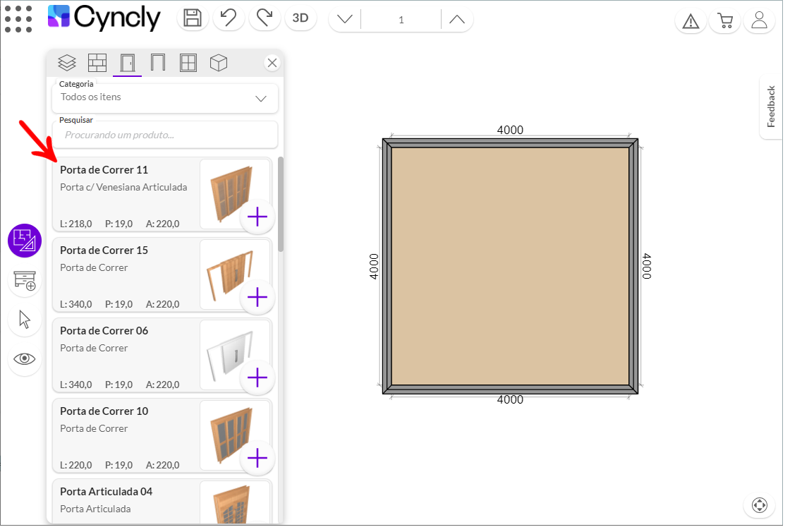The height and width of the screenshot is (532, 790).
Task: Select the pointer selection tool
Action: click(24, 320)
